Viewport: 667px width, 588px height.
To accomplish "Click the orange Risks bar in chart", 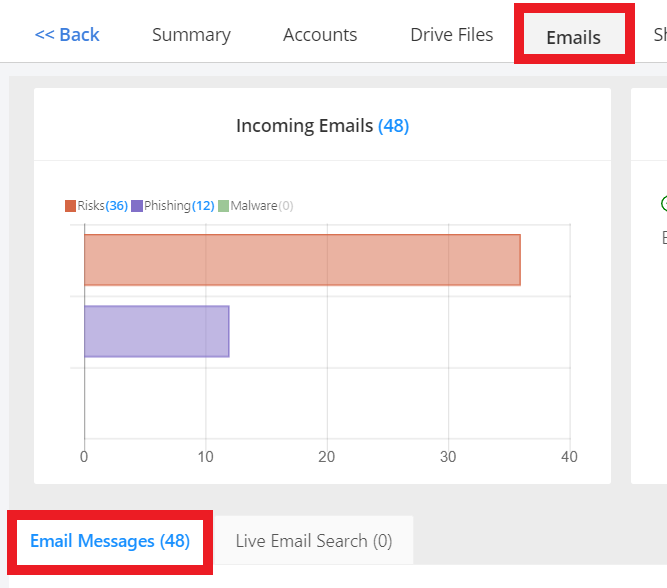I will coord(302,260).
